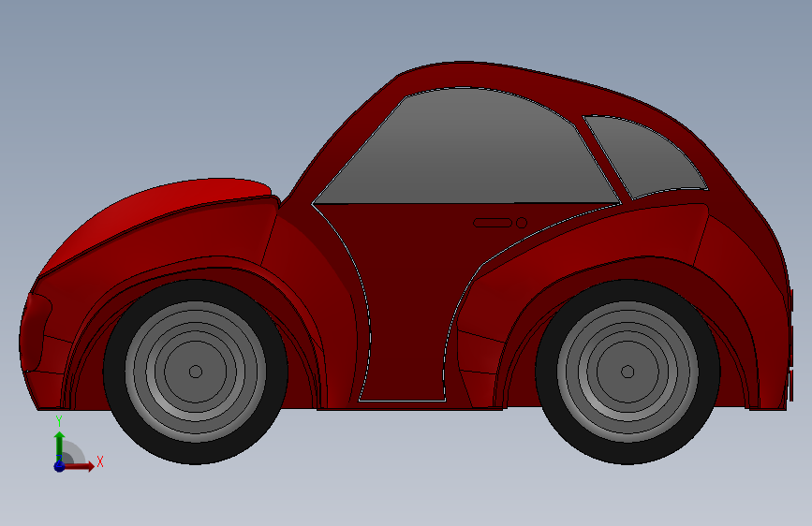This screenshot has height=526, width=812.
Task: Click the coordinate axis triad icon
Action: pyautogui.click(x=78, y=446)
